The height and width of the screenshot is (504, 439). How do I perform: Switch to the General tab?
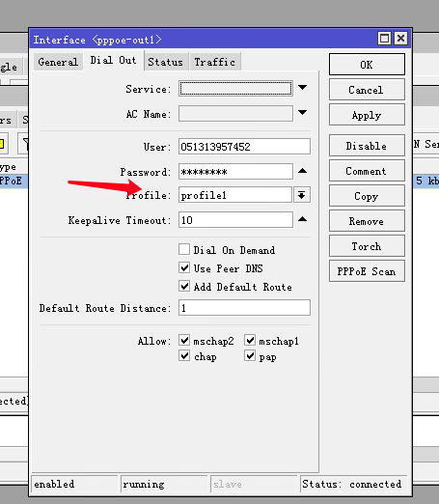point(58,62)
